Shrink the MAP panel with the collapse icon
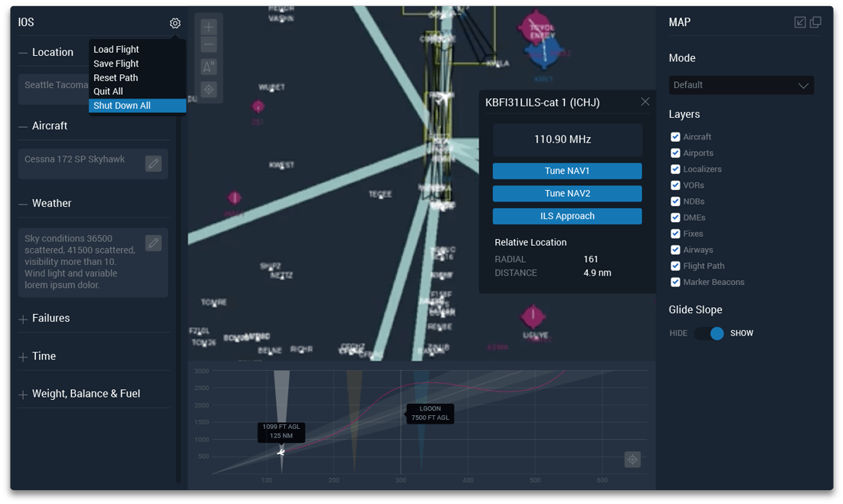 tap(800, 22)
